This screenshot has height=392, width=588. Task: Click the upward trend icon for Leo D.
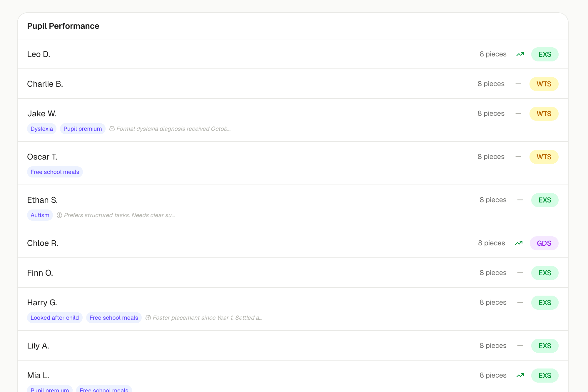point(520,54)
